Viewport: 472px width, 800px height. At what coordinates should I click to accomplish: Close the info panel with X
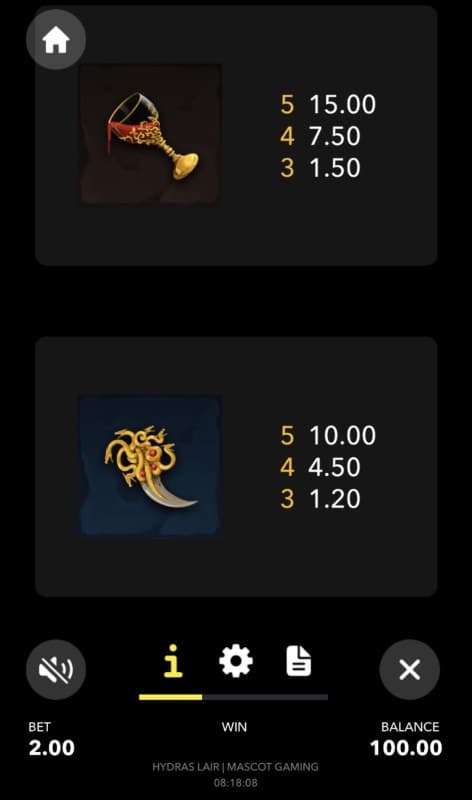409,669
